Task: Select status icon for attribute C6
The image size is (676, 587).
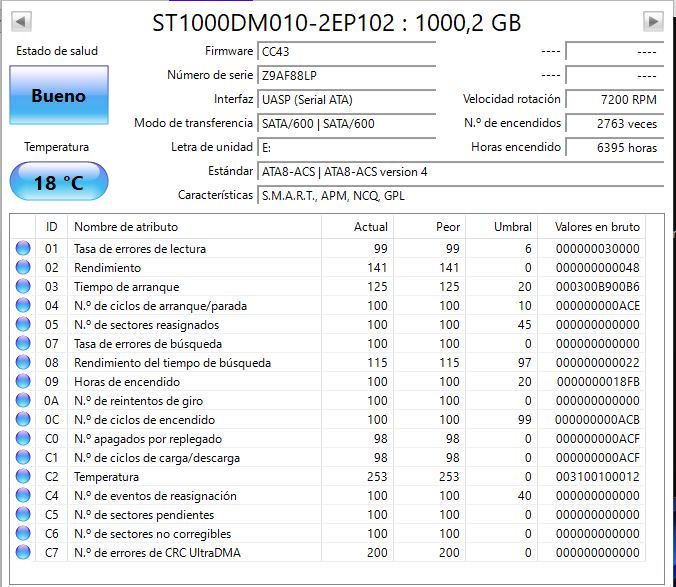Action: (23, 534)
